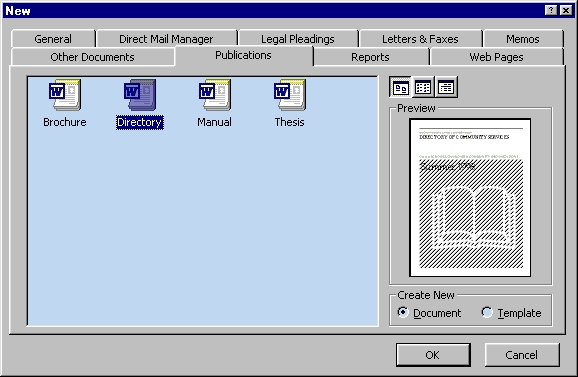Click the Brochure label text

65,122
